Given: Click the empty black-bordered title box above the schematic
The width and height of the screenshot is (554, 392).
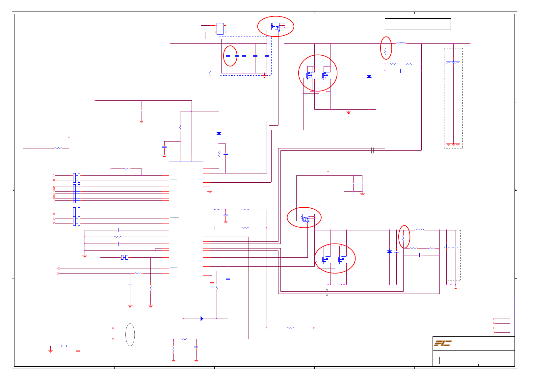Looking at the screenshot, I should (x=418, y=24).
